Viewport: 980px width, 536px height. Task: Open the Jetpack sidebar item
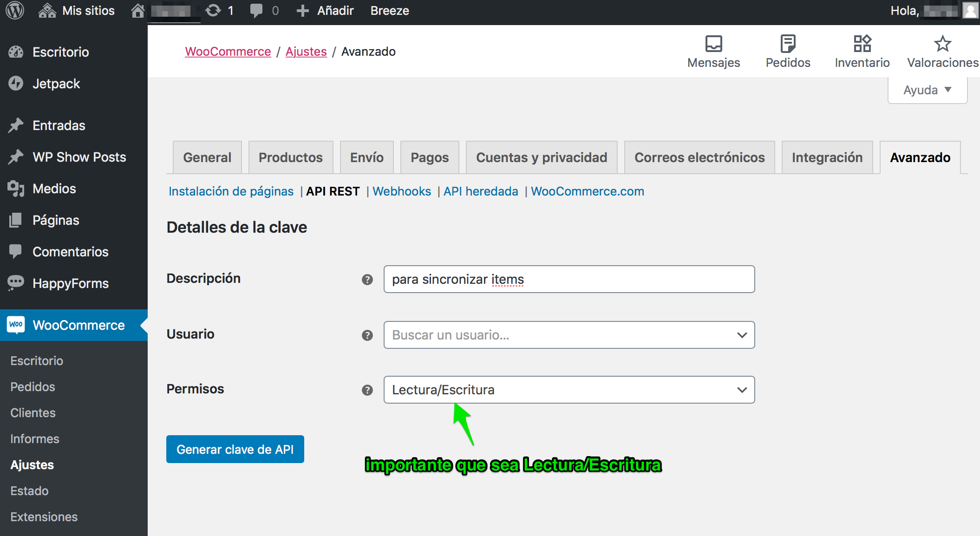point(56,84)
